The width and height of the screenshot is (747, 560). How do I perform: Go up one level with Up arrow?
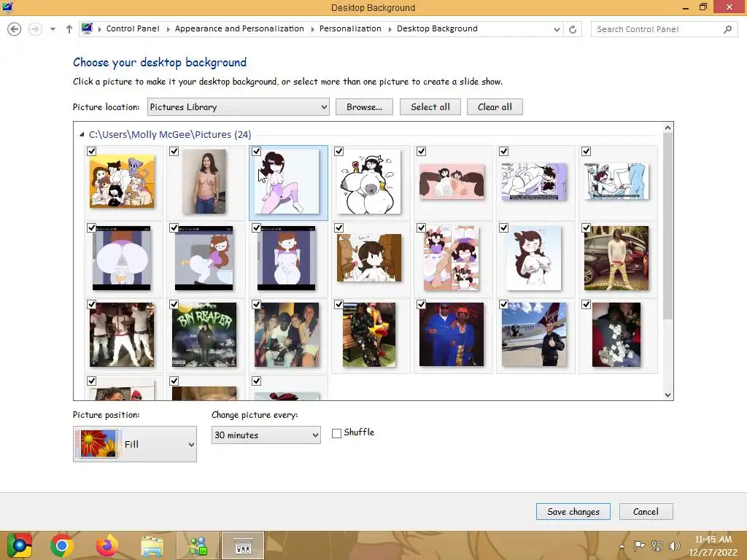coord(69,29)
